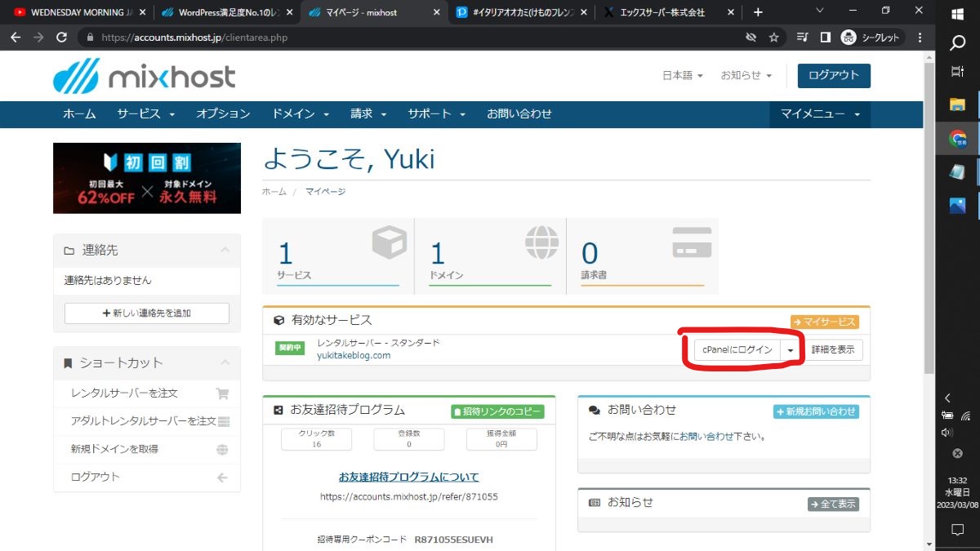Open Task View from the taskbar
Screen dimensions: 980x551
(x=957, y=72)
